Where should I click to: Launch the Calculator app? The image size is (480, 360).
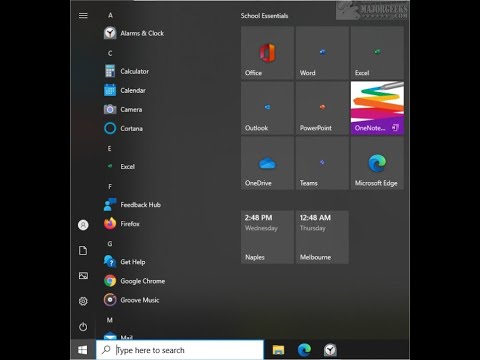(127, 71)
